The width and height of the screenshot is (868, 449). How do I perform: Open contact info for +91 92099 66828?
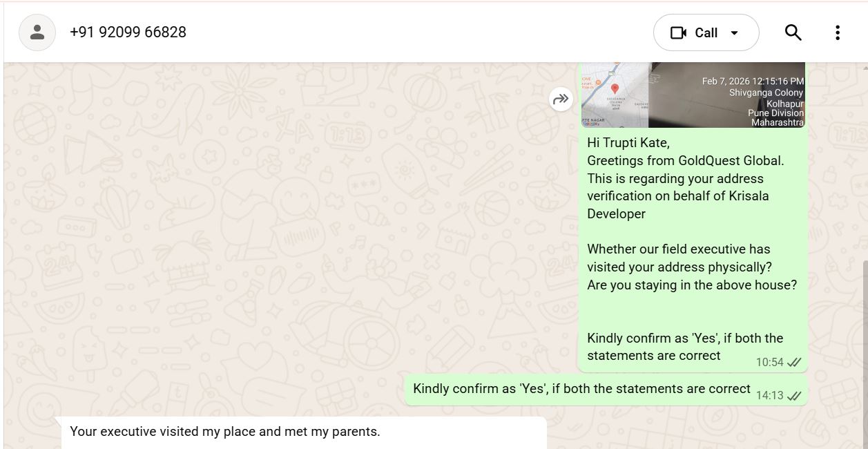pyautogui.click(x=128, y=32)
